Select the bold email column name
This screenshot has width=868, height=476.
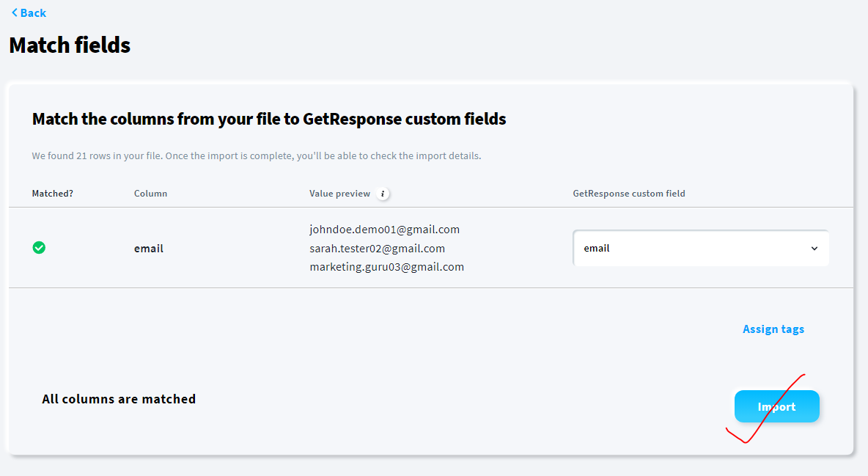tap(148, 248)
